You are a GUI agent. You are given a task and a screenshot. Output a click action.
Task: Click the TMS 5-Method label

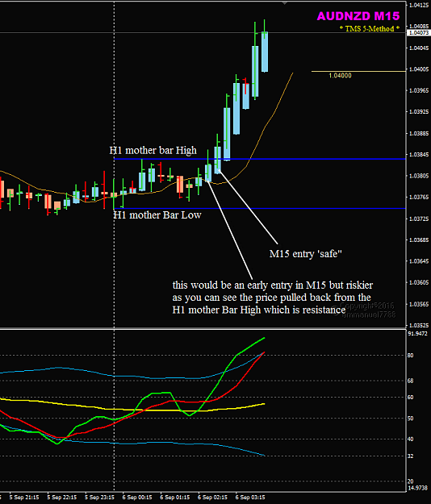(370, 28)
